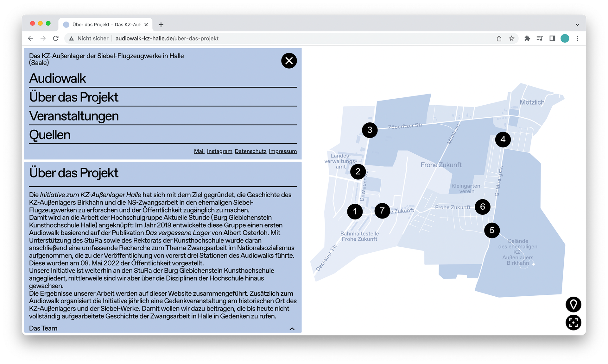
Task: Open map station marker 6
Action: (483, 207)
